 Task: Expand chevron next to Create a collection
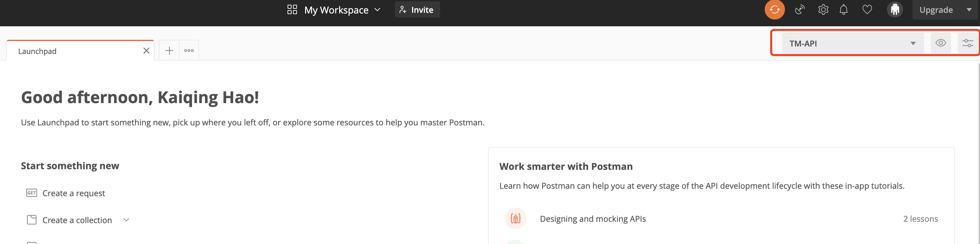(x=126, y=220)
